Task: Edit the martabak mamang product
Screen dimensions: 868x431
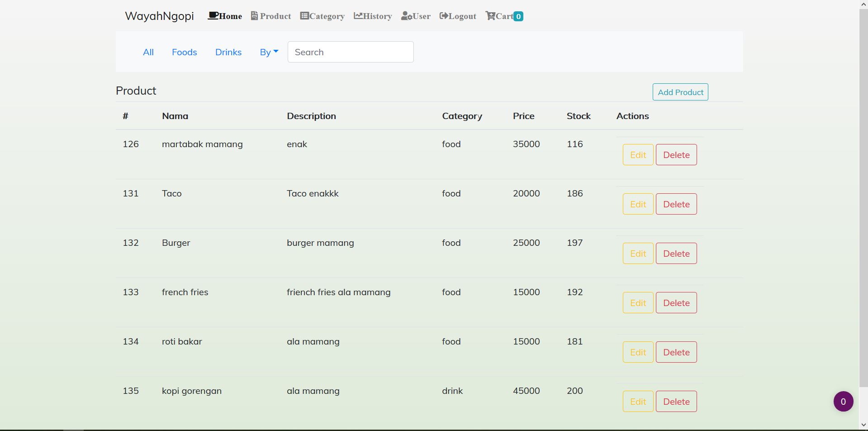Action: point(638,155)
